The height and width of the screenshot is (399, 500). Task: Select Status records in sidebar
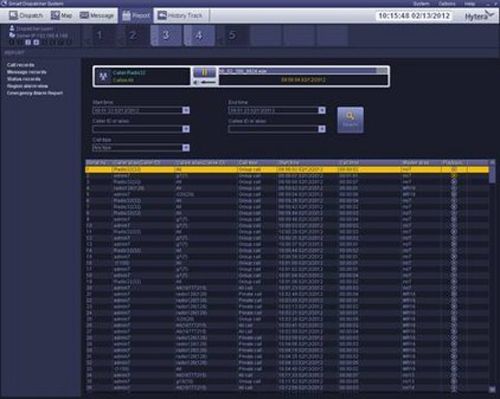click(24, 79)
